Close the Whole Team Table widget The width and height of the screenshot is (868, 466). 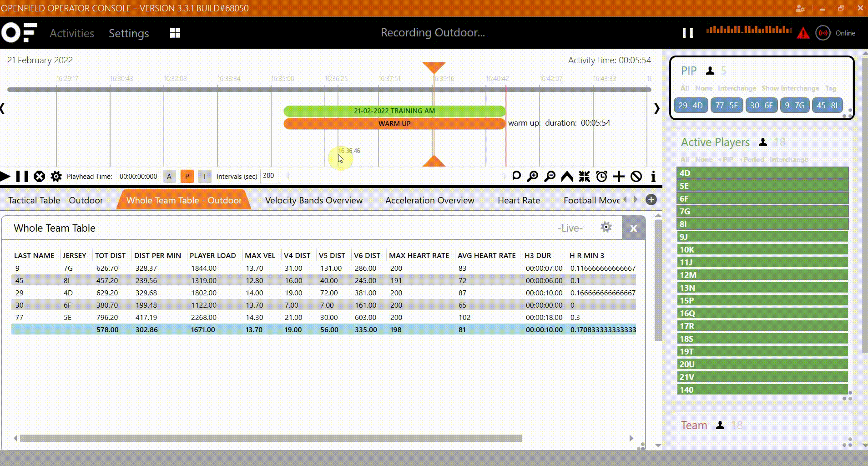click(x=633, y=228)
